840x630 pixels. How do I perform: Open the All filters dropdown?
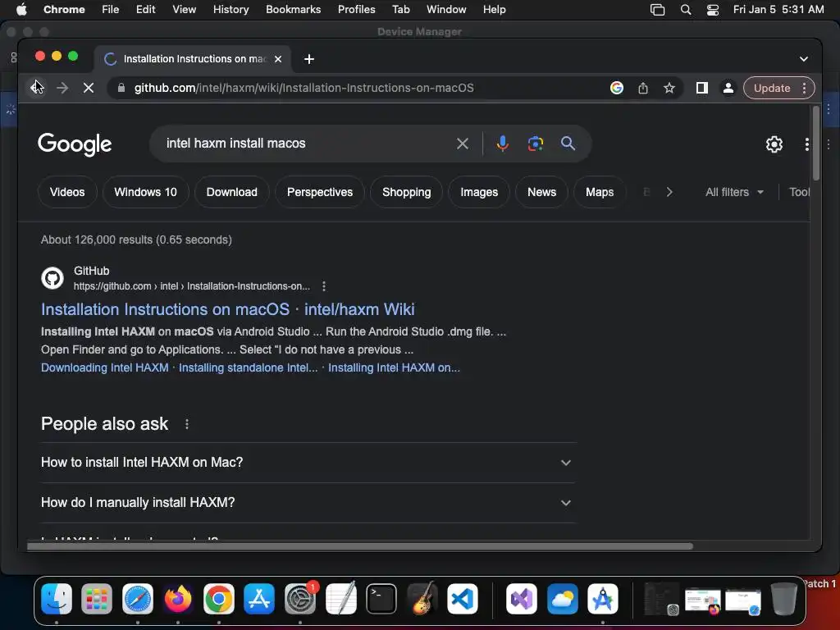[x=734, y=192]
